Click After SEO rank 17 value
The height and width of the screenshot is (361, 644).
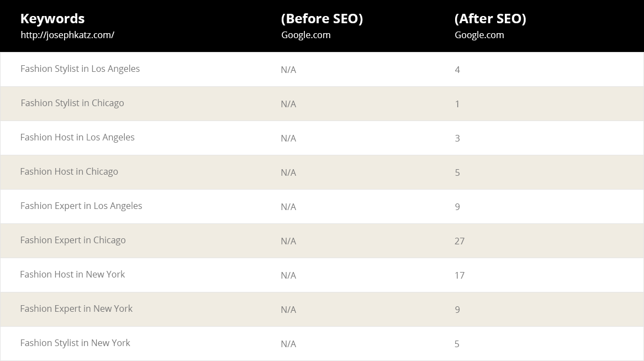coord(460,275)
